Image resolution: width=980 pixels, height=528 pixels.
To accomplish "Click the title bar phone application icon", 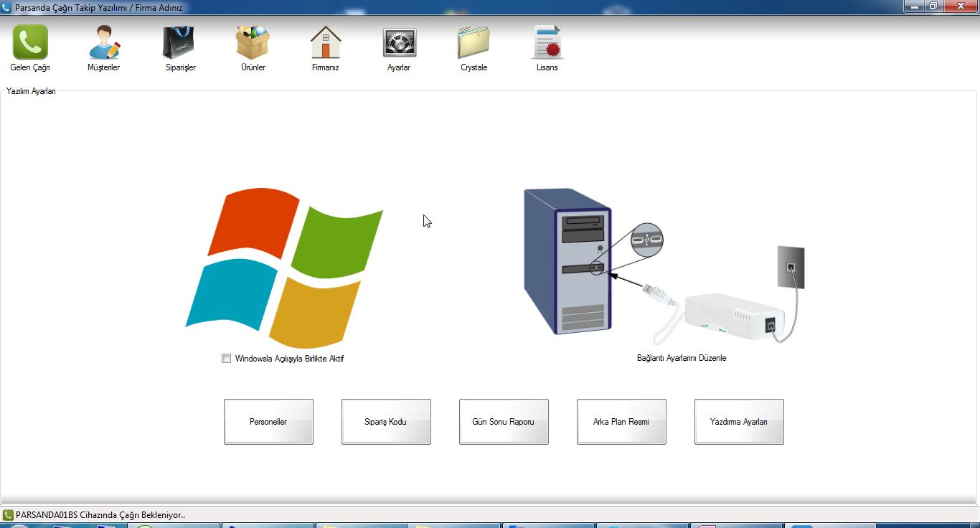I will pyautogui.click(x=6, y=7).
